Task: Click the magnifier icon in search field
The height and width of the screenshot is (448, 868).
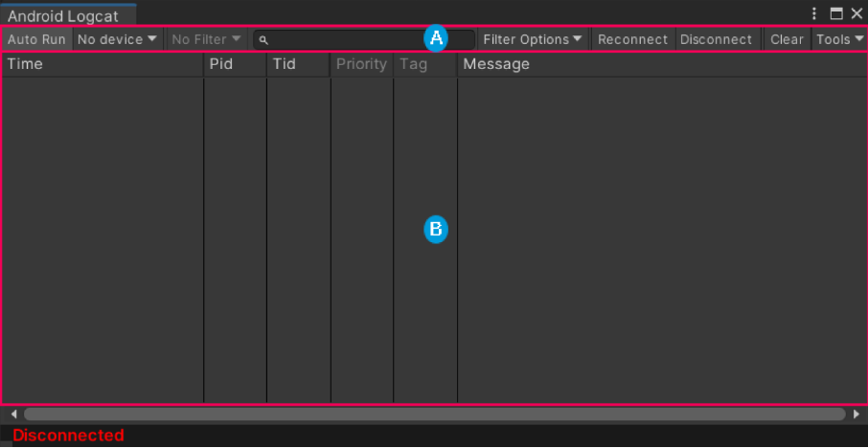Action: click(264, 40)
